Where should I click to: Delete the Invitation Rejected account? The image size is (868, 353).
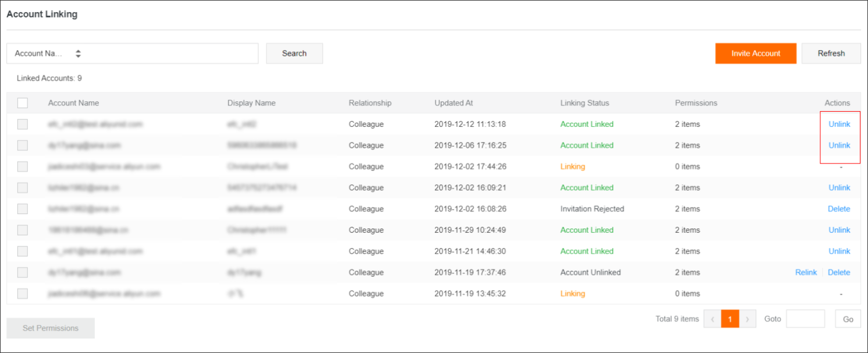coord(838,209)
